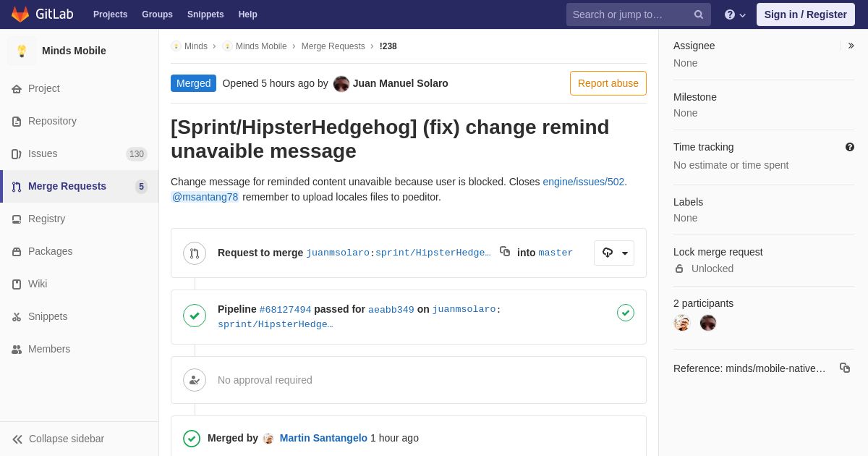
Task: Open the engine/issues/502 link
Action: (x=584, y=182)
